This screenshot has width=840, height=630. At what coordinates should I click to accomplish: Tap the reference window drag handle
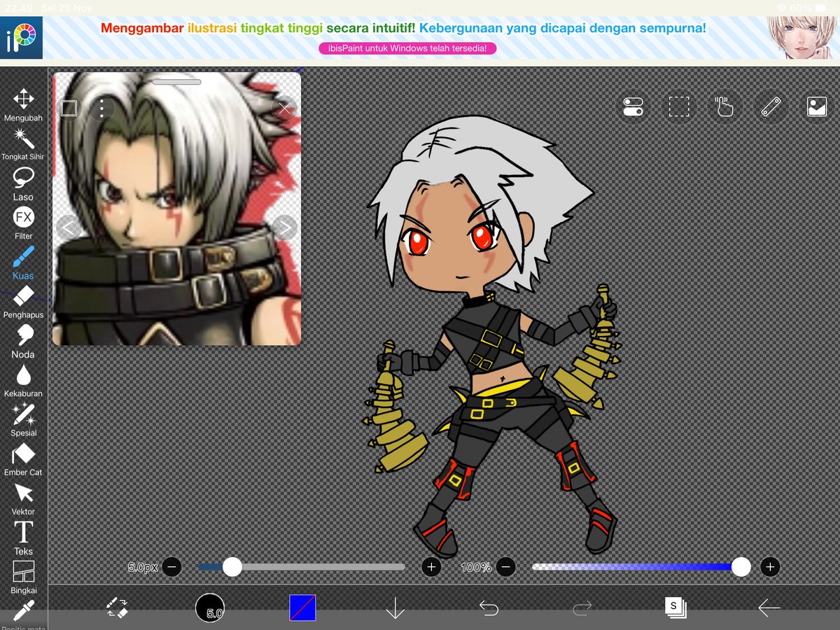click(x=176, y=82)
